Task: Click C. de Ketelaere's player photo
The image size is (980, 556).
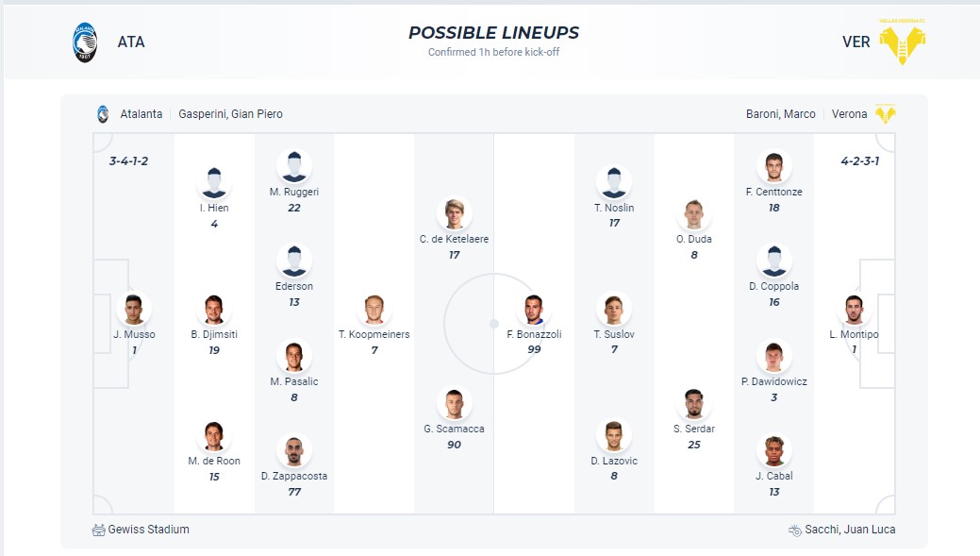Action: point(454,213)
